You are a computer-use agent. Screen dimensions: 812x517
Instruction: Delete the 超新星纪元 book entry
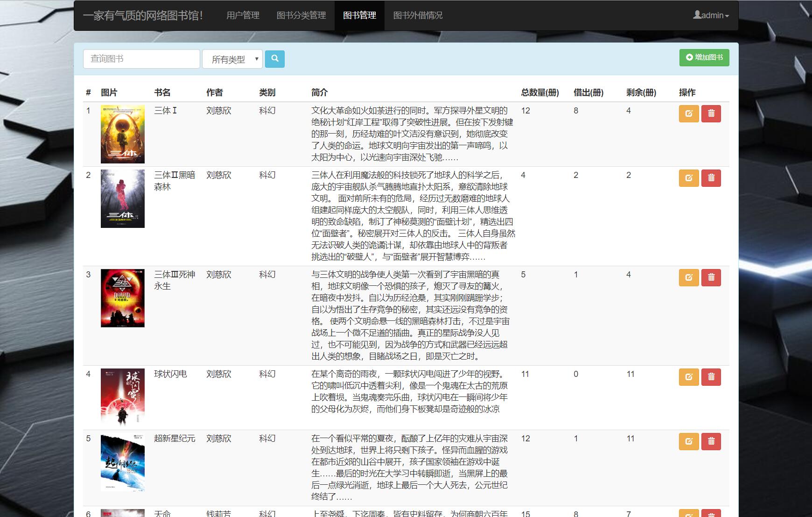(x=711, y=441)
